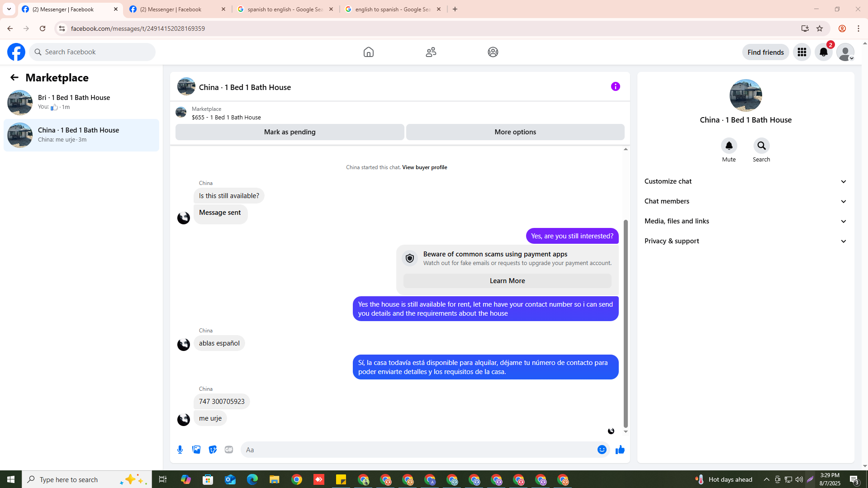Viewport: 868px width, 488px height.
Task: Click the large listing photo in info panel
Action: coord(745,95)
